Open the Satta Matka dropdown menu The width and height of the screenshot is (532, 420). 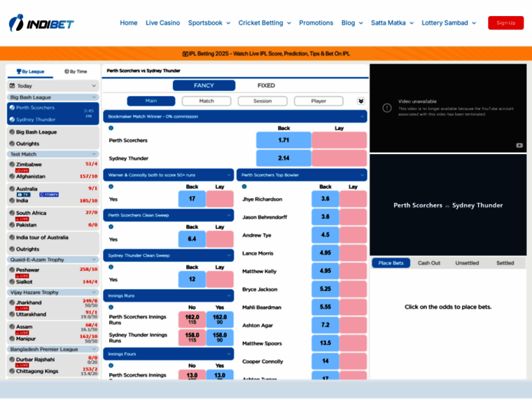392,22
